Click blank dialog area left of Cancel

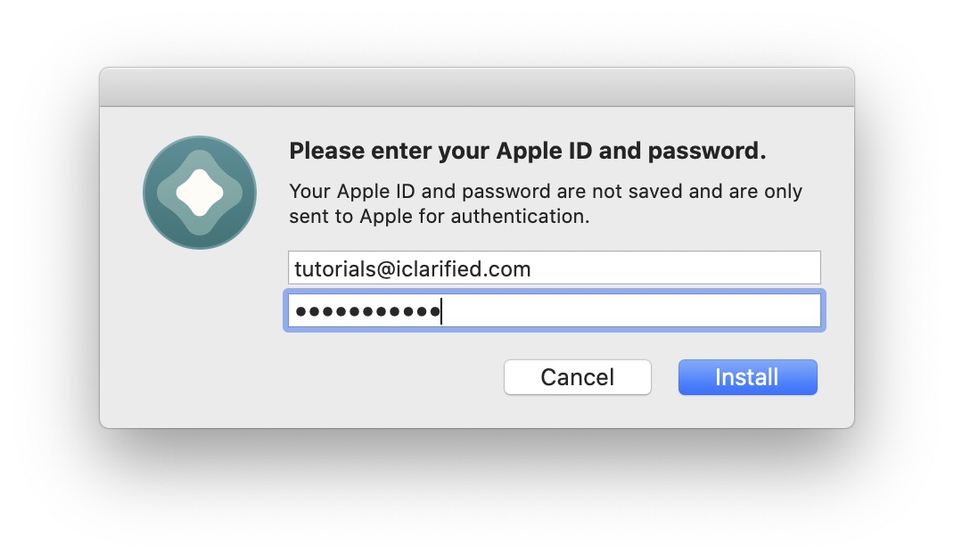click(x=392, y=377)
